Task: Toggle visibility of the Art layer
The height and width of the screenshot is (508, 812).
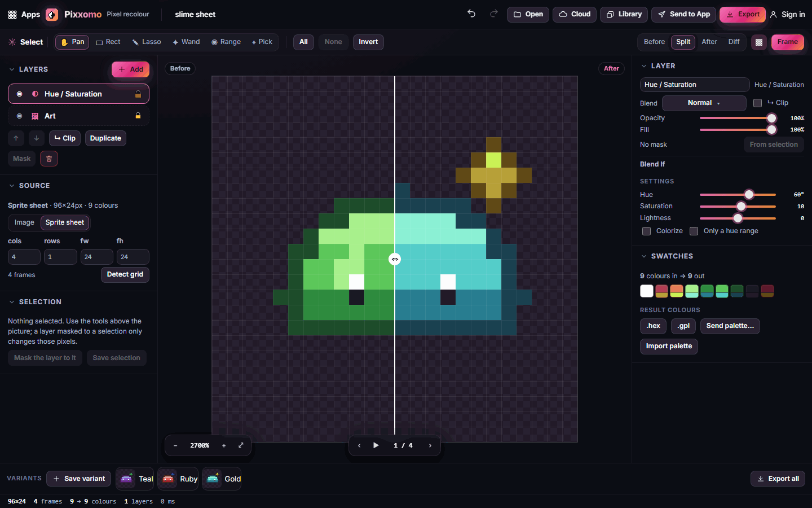Action: (20, 116)
